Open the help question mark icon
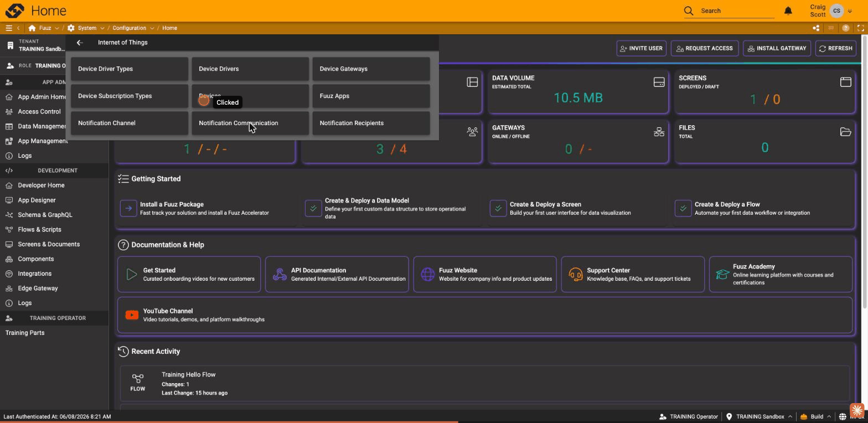 (846, 28)
